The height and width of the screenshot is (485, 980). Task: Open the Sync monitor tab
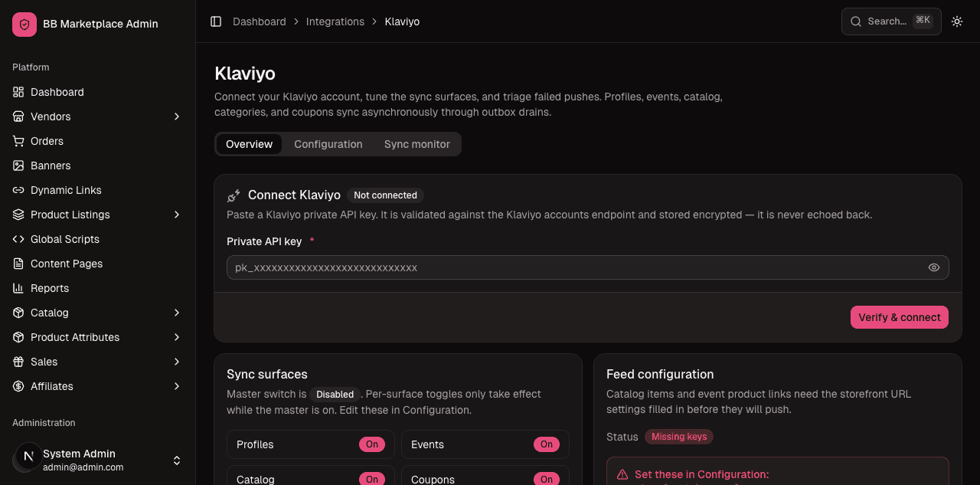point(417,144)
